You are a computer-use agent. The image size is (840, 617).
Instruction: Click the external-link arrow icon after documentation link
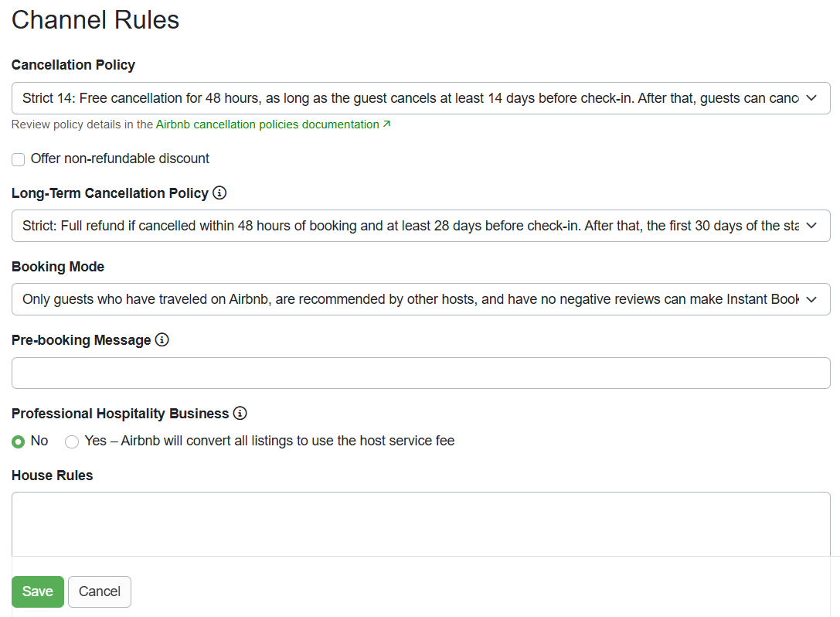pos(386,124)
